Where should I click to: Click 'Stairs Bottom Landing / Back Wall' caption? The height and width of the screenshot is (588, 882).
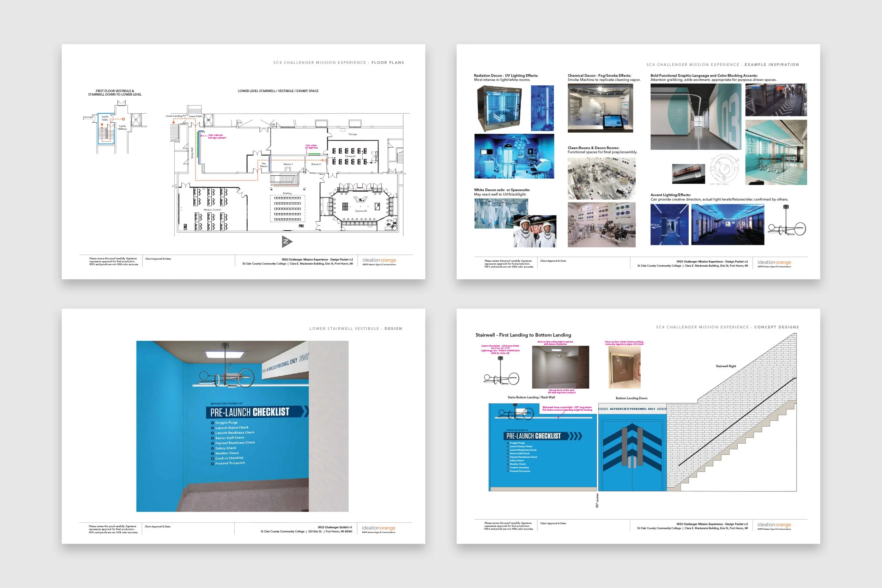pos(531,397)
